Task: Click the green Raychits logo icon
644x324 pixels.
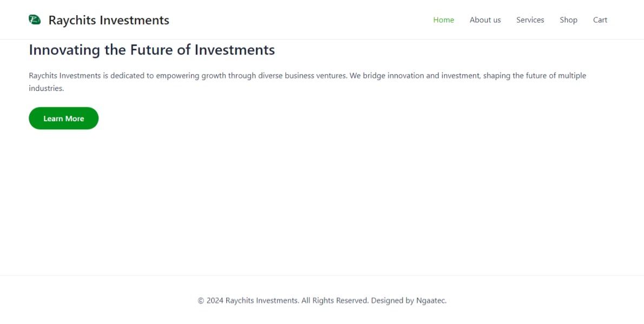Action: click(x=35, y=20)
